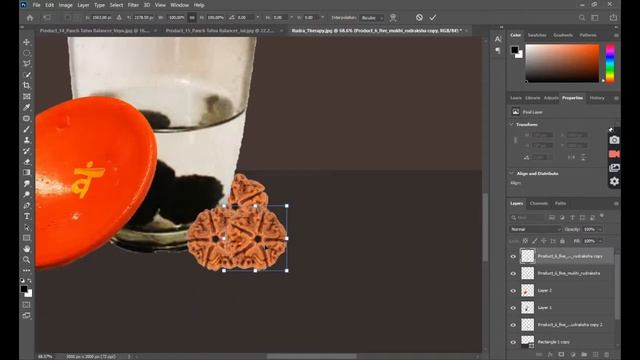Add a layer mask using panel bottom icon
Screen dimensions: 640x360
click(x=561, y=355)
